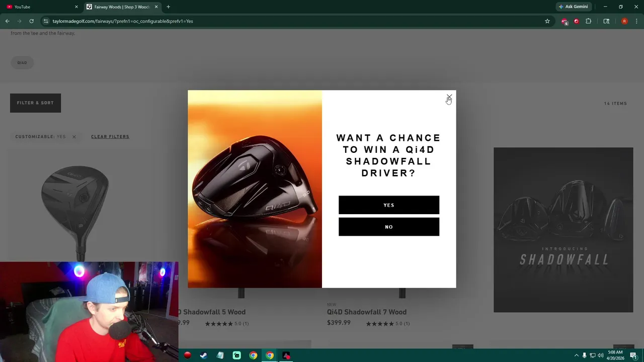Image resolution: width=644 pixels, height=362 pixels.
Task: Click NO to decline the giveaway
Action: point(389,227)
